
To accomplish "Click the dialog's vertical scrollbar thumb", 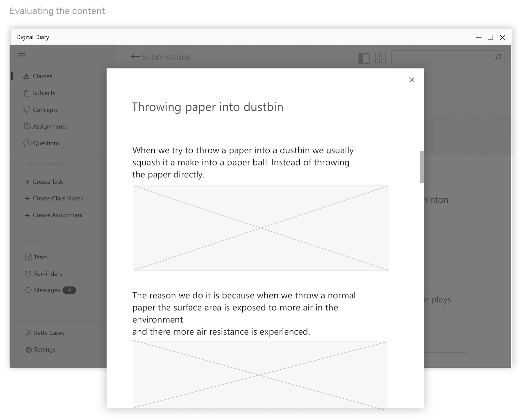I will coord(422,167).
